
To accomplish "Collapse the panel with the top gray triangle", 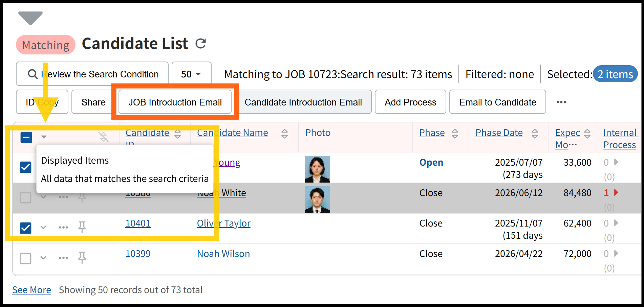I will (30, 18).
